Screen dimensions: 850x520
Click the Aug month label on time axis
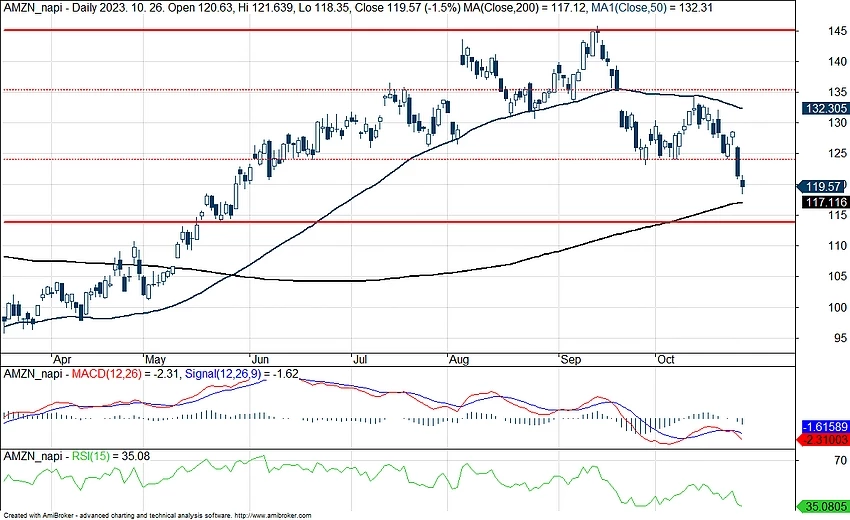click(459, 359)
